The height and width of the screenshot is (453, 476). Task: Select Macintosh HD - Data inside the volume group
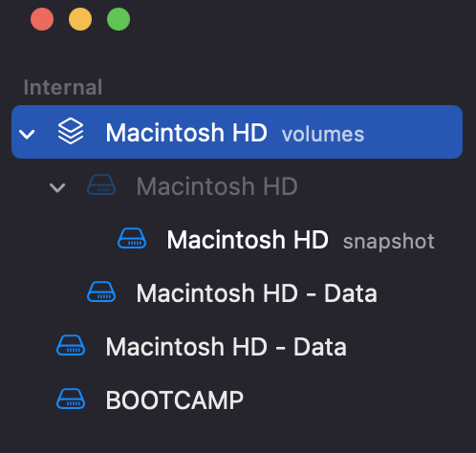click(x=257, y=293)
